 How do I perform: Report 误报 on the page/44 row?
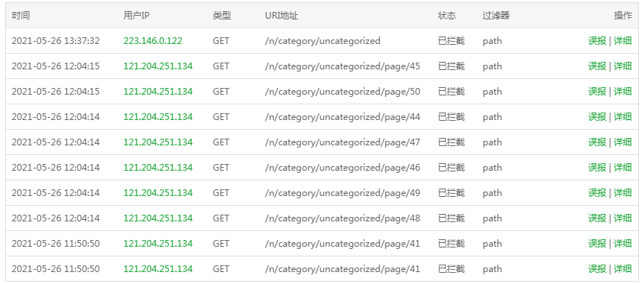[597, 117]
